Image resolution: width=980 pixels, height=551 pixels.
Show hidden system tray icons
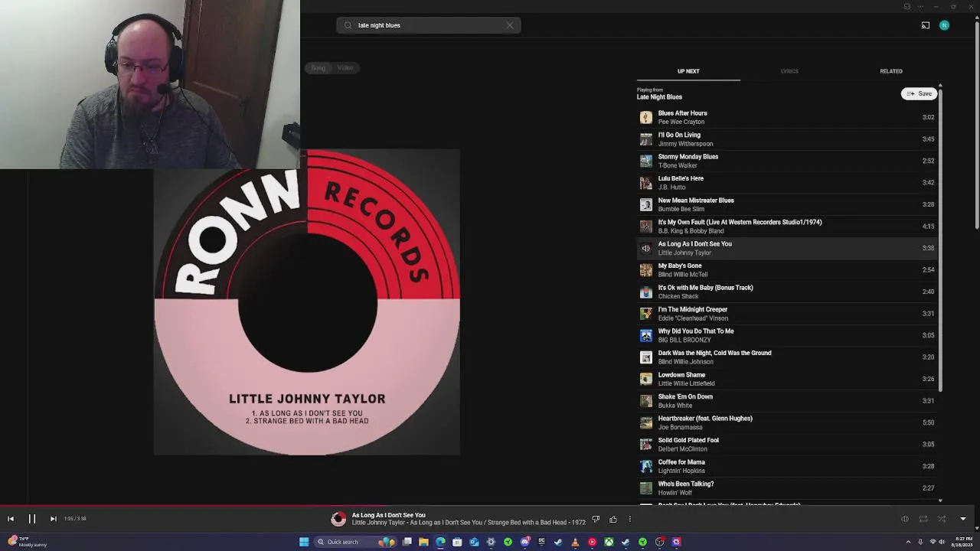[x=908, y=542]
